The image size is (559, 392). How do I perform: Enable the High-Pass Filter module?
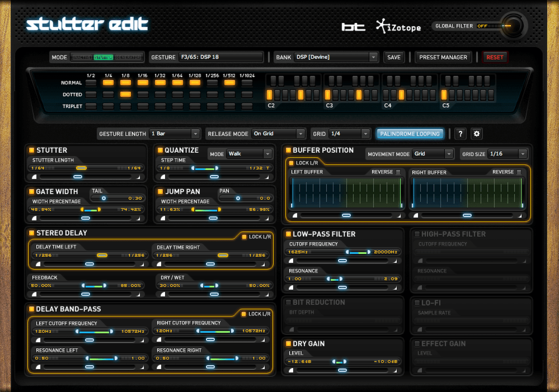click(417, 234)
